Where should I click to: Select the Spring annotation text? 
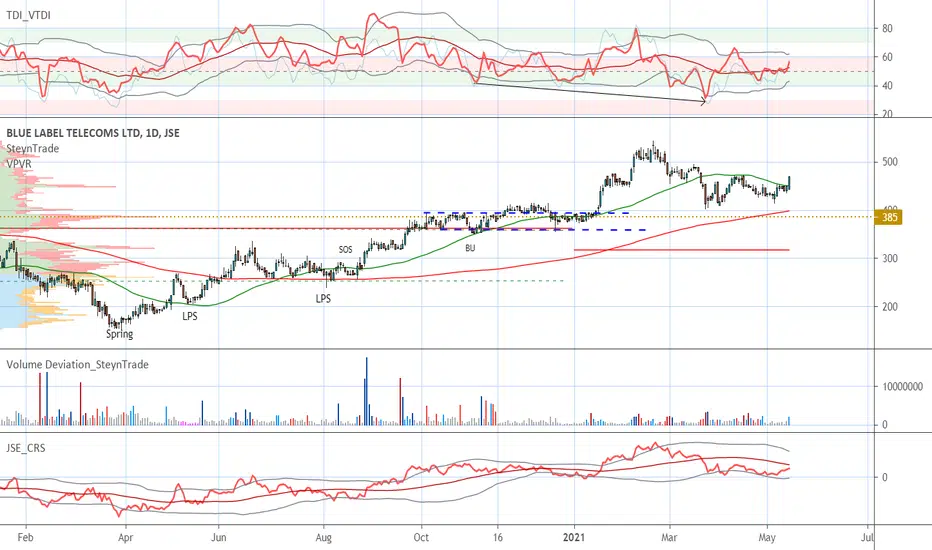[119, 334]
